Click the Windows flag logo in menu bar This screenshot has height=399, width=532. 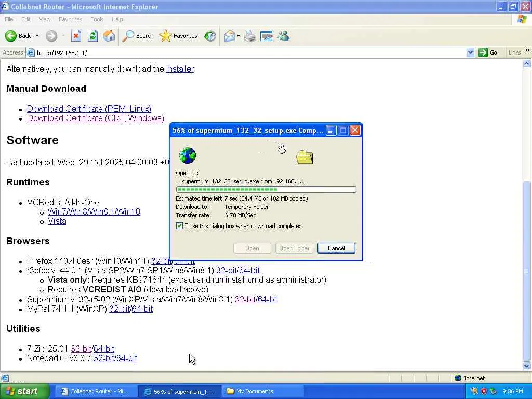coord(522,19)
